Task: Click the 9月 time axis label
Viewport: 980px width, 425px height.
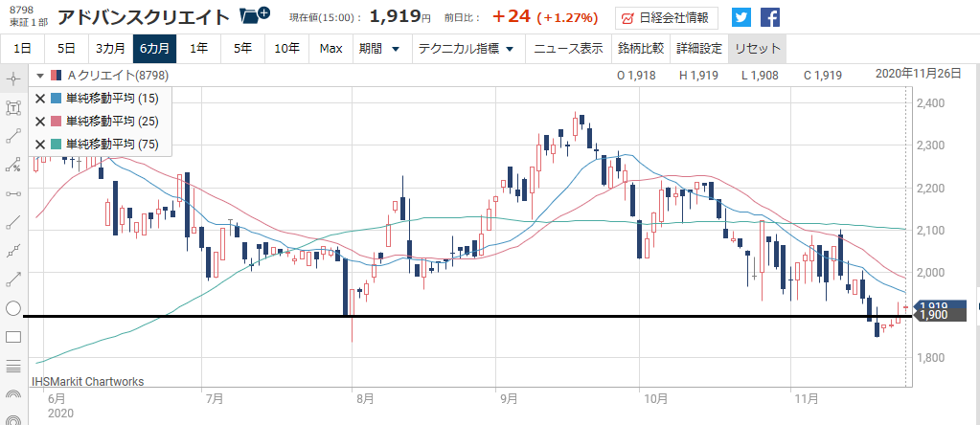Action: point(509,398)
